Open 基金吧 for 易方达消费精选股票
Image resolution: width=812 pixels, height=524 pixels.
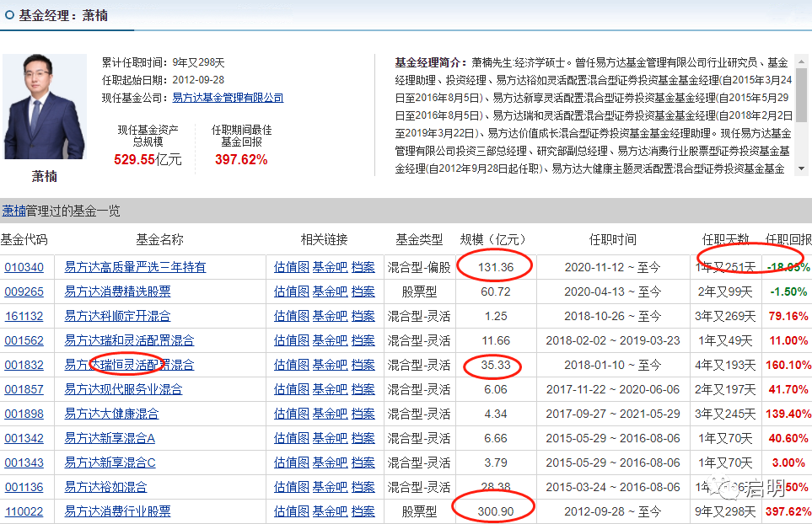point(331,291)
